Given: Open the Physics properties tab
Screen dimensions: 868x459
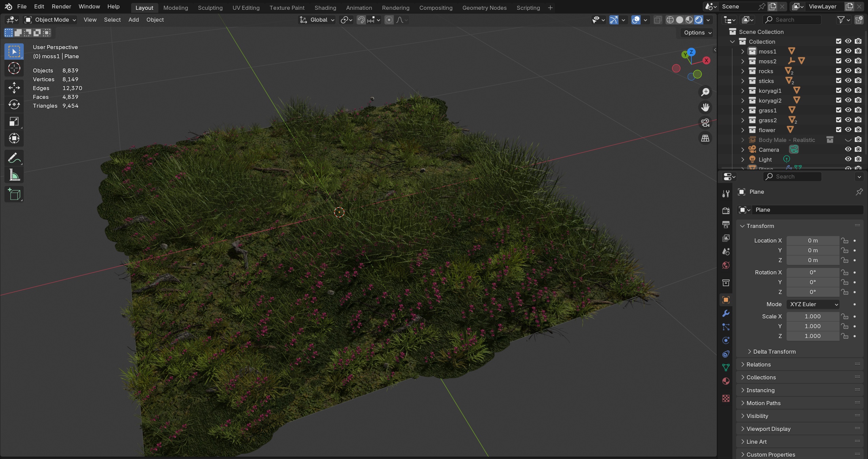Looking at the screenshot, I should pos(726,340).
